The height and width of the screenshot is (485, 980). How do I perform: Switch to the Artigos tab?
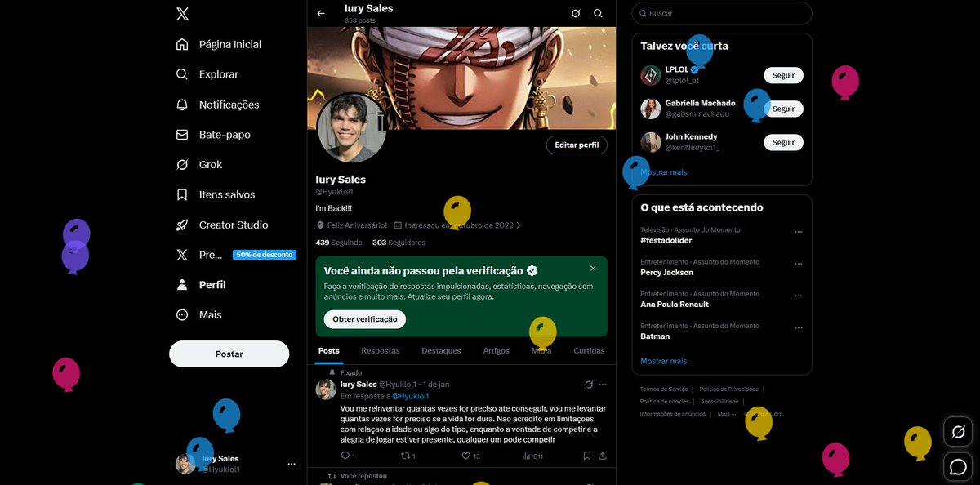496,350
